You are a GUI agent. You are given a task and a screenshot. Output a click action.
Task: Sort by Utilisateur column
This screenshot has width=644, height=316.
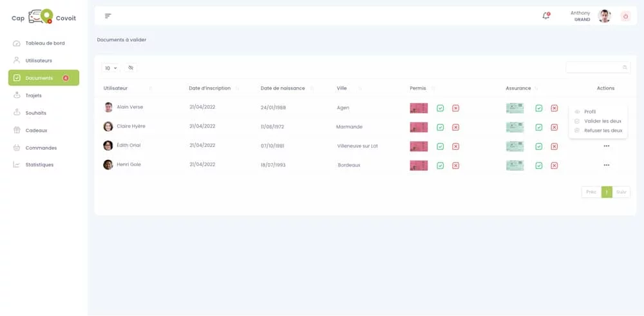click(150, 88)
